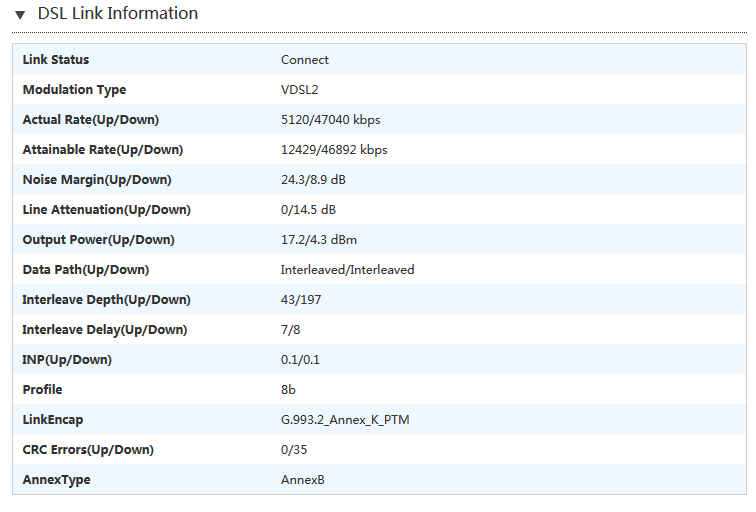Select the AnnexB value

(x=303, y=480)
